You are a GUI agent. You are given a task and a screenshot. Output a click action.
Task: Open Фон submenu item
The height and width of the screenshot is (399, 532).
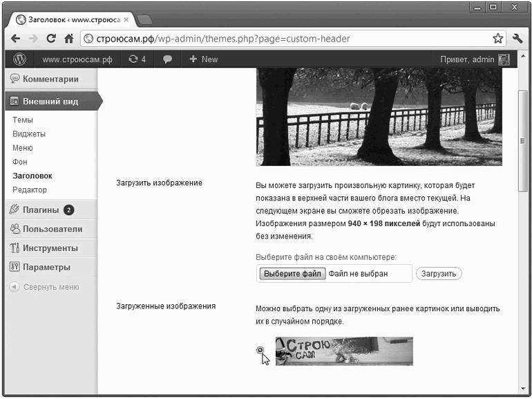coord(19,162)
